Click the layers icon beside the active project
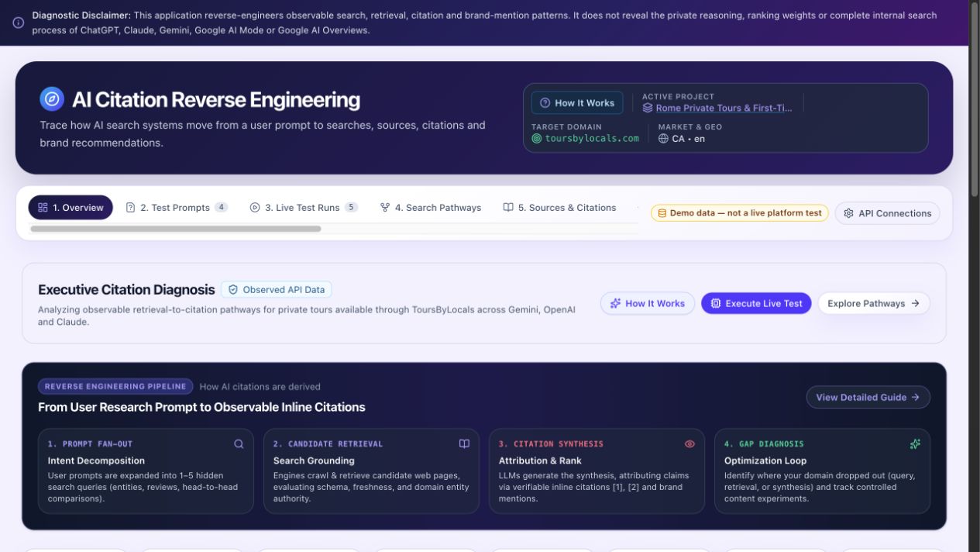 point(648,108)
